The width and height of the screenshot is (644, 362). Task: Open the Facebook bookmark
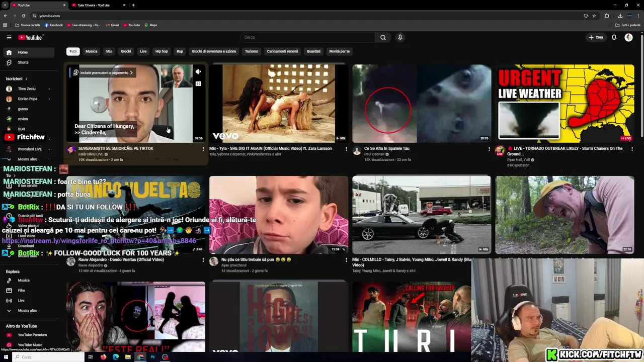click(54, 25)
